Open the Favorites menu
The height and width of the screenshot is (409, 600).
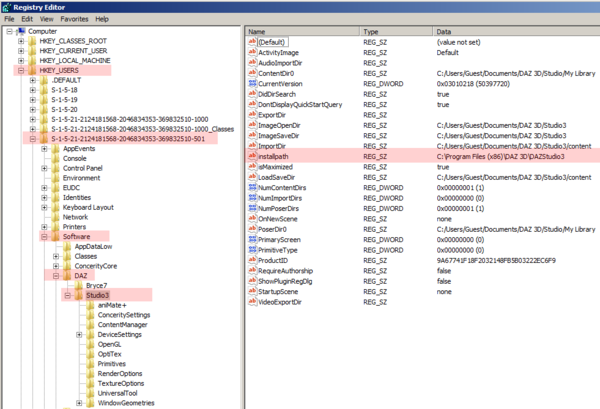click(74, 19)
